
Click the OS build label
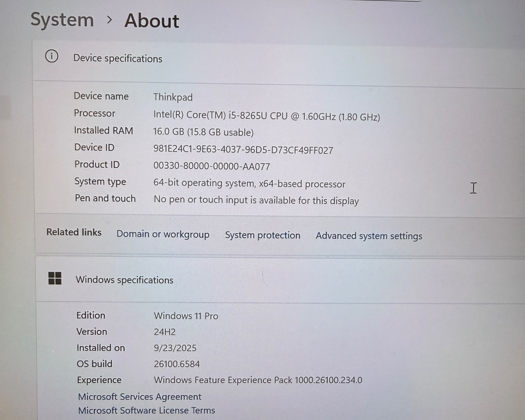click(94, 364)
